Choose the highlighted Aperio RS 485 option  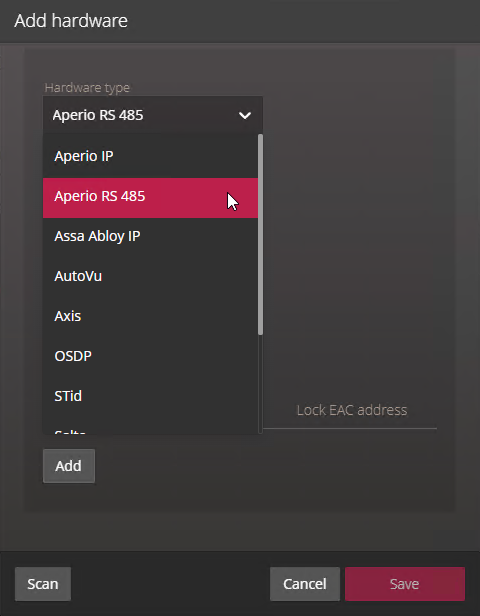coord(150,196)
